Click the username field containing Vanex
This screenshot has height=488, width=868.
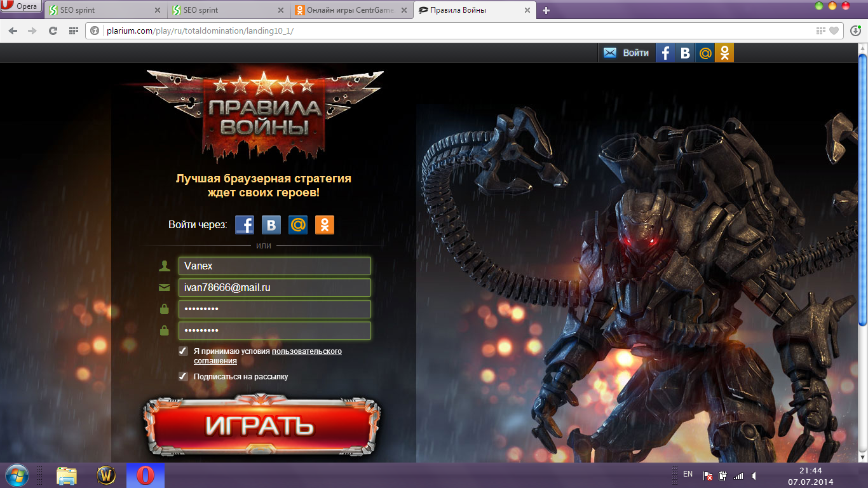point(275,266)
